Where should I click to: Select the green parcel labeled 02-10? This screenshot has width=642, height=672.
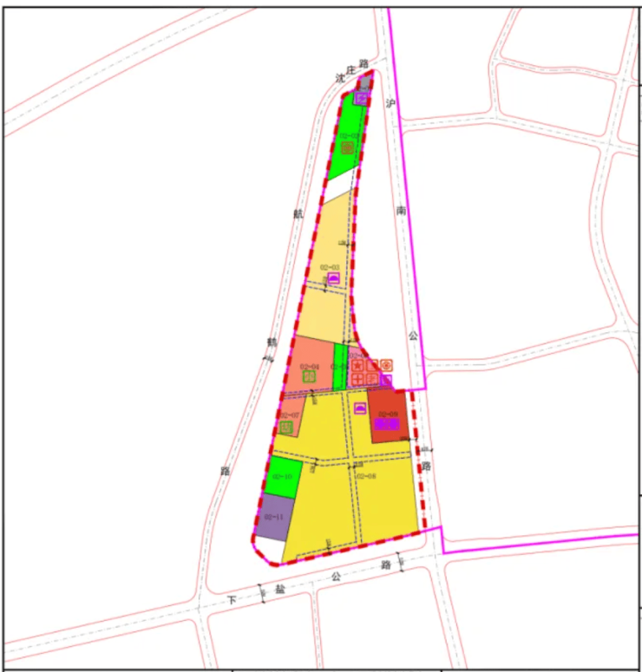pyautogui.click(x=285, y=477)
